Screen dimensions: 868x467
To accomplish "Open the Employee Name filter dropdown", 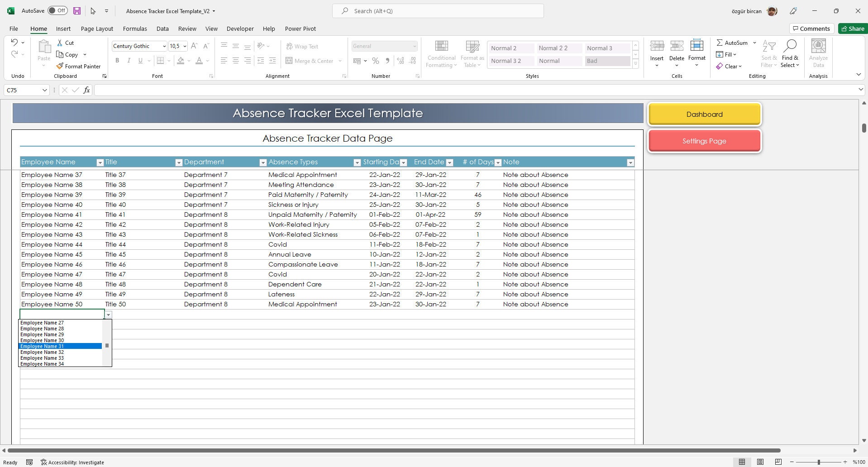I will coord(100,162).
